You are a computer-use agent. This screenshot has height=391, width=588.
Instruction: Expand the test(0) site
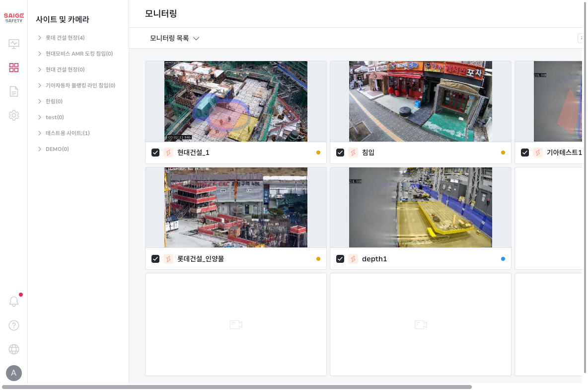(40, 117)
